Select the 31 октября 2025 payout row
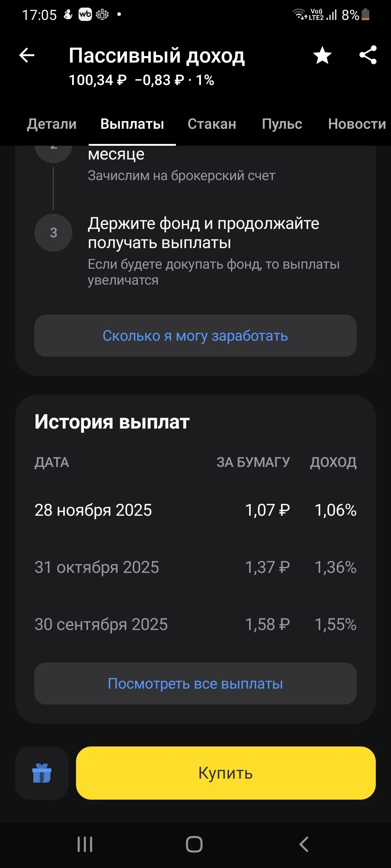 tap(195, 567)
